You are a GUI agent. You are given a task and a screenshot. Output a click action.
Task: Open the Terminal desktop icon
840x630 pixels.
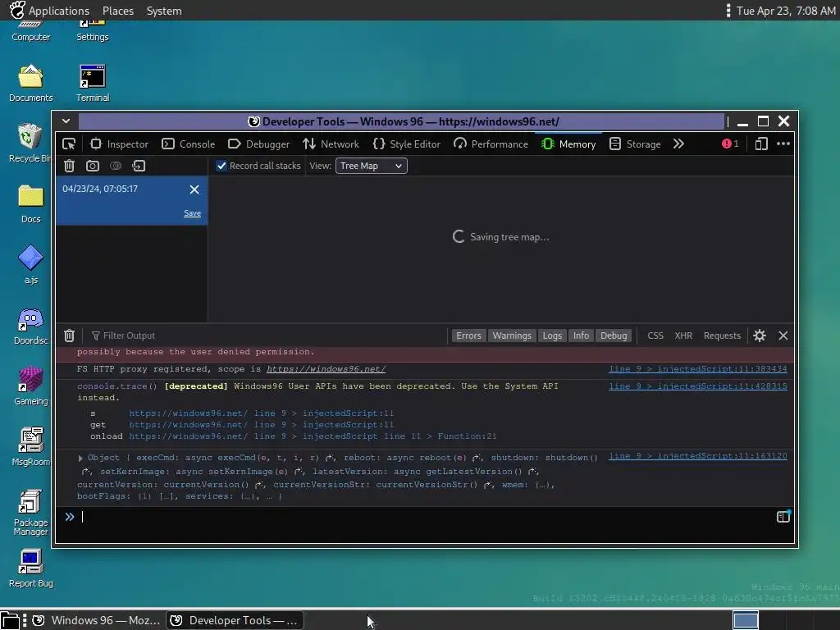pos(93,84)
